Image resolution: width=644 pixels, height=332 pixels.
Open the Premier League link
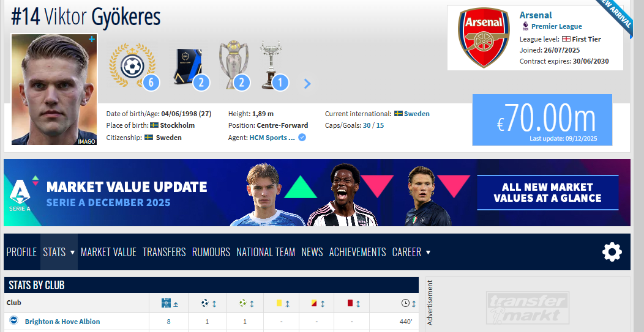(x=556, y=26)
